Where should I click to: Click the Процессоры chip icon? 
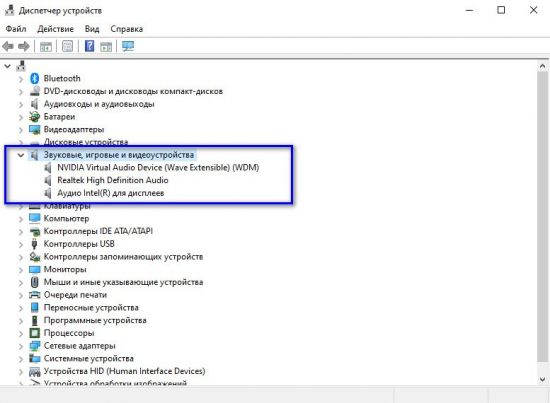click(34, 333)
